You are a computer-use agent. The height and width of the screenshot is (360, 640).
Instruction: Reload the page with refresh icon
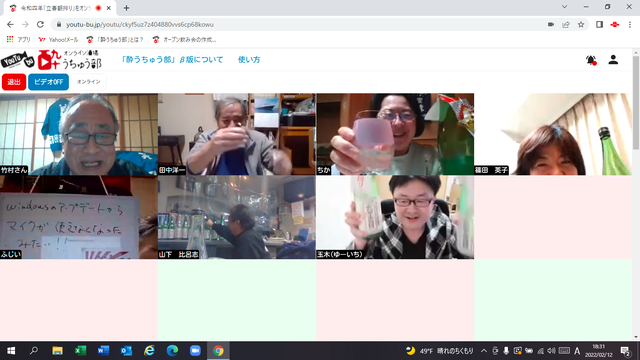(x=40, y=24)
